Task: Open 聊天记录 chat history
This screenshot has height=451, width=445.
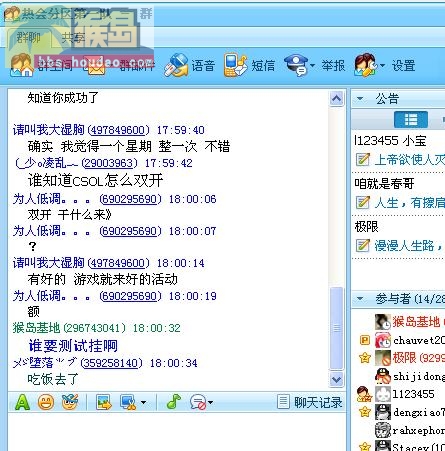Action: [x=310, y=402]
